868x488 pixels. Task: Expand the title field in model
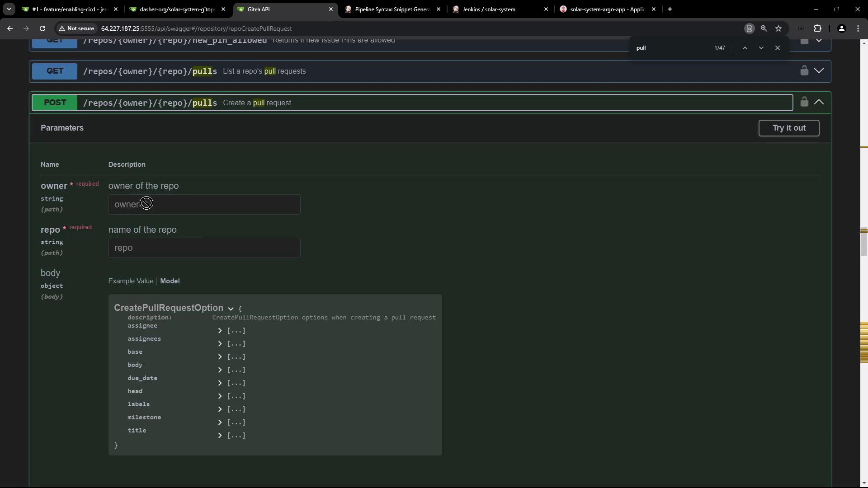pos(220,436)
